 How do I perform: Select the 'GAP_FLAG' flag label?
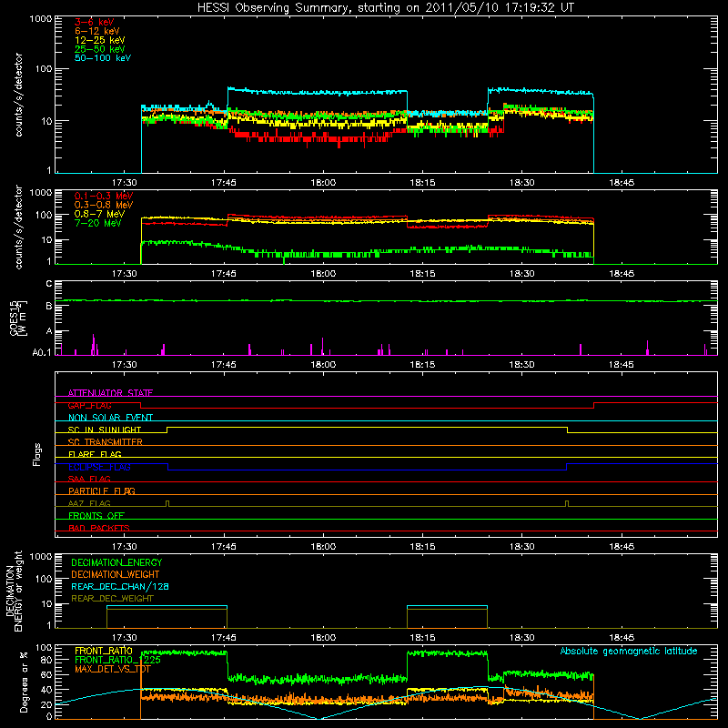pos(89,405)
